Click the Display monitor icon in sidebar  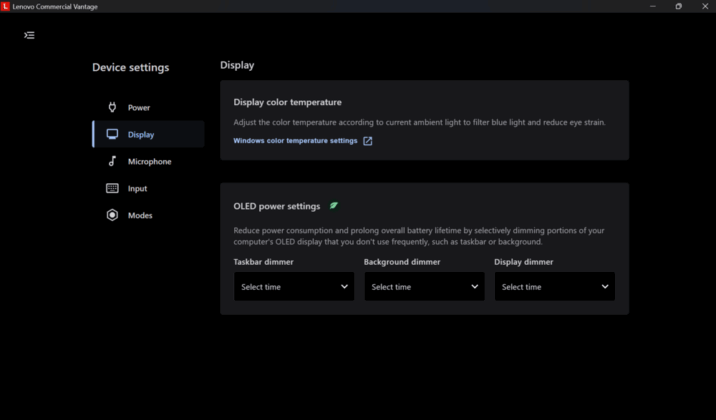pyautogui.click(x=112, y=134)
